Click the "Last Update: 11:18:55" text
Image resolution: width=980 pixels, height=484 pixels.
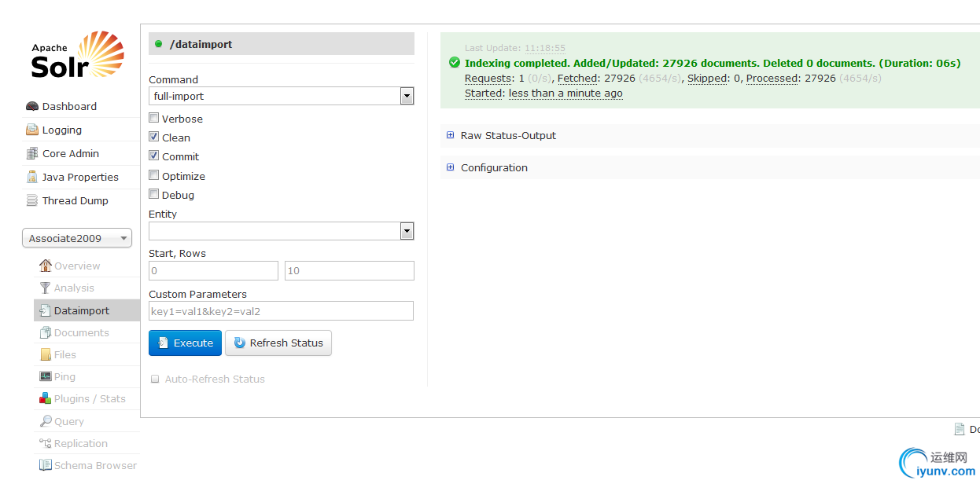pos(515,48)
